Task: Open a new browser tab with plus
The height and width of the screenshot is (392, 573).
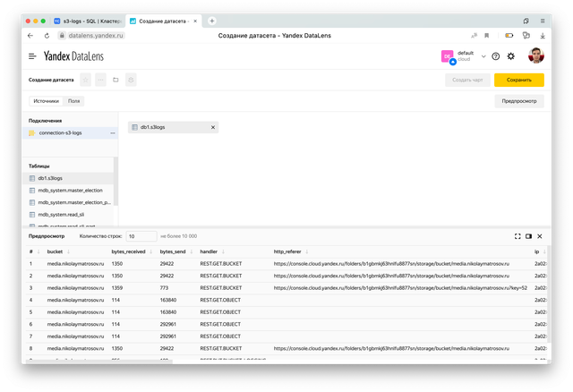Action: (211, 20)
